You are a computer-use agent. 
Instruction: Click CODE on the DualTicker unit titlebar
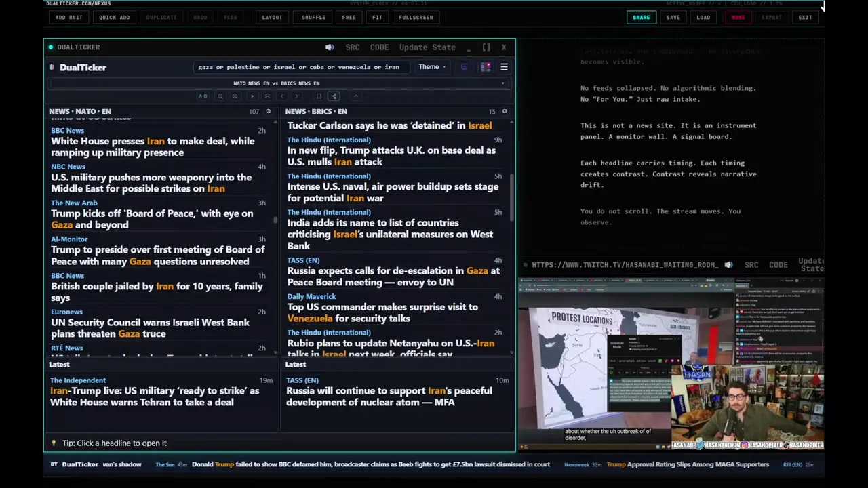[x=380, y=47]
